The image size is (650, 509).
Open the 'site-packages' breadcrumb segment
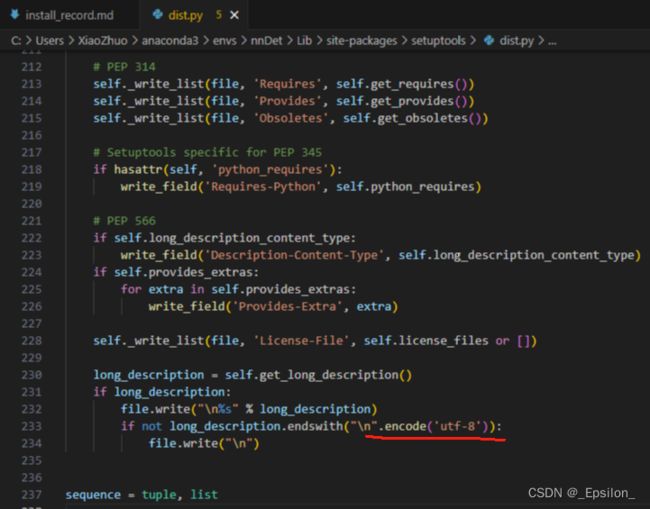pos(361,41)
